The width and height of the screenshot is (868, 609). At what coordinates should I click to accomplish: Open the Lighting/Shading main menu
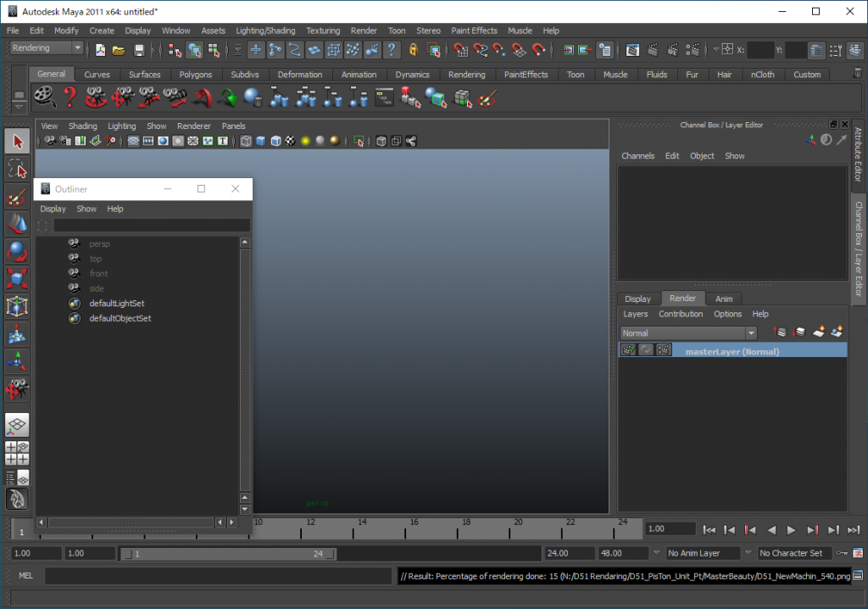coord(265,31)
